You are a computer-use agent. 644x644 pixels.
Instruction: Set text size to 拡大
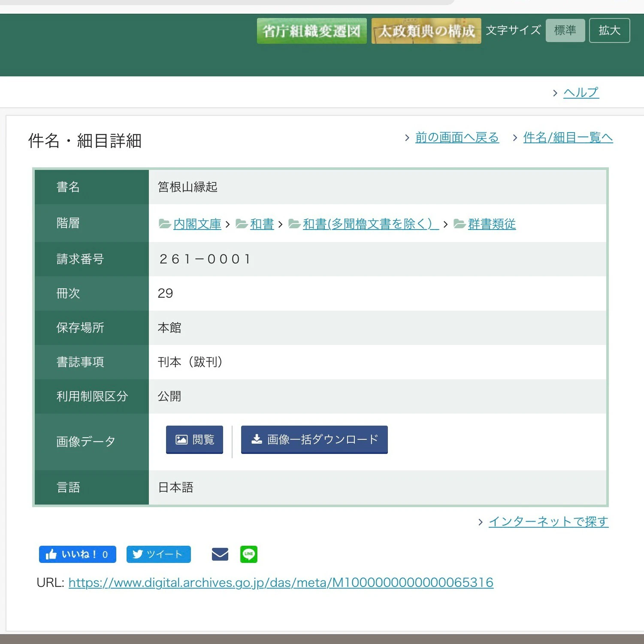[x=609, y=30]
